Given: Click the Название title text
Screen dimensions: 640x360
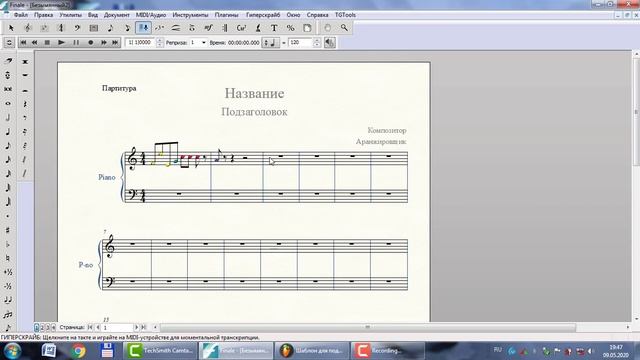Looking at the screenshot, I should [x=254, y=93].
